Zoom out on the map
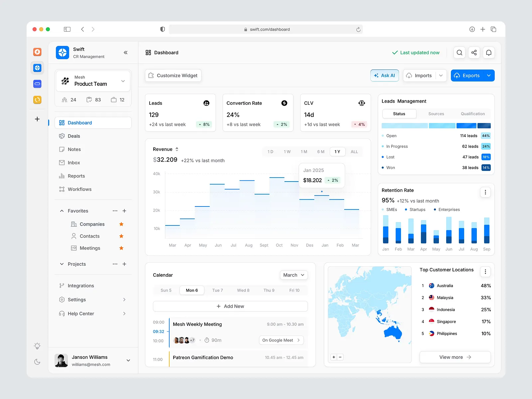The height and width of the screenshot is (399, 532). click(340, 357)
